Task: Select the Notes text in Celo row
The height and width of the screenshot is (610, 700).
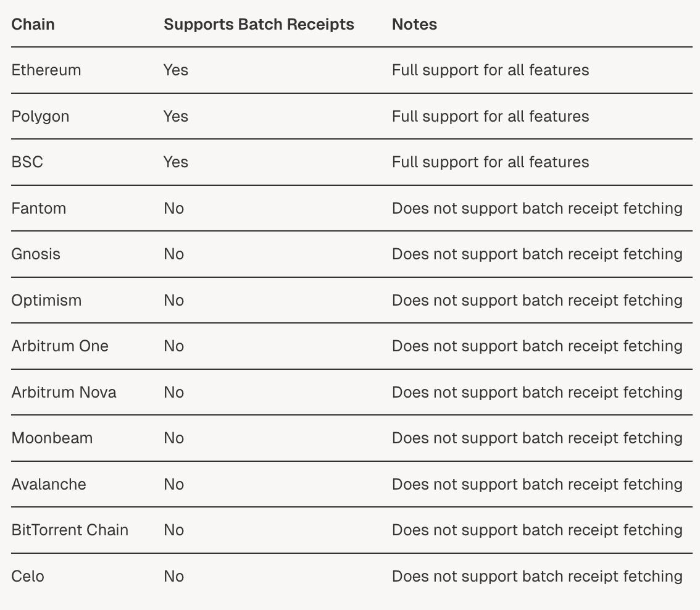Action: (537, 577)
